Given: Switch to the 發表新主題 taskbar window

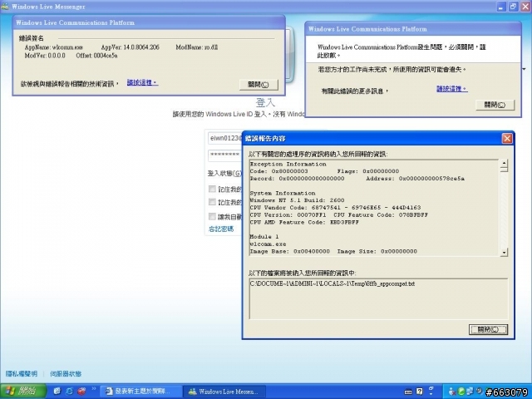Looking at the screenshot, I should click(x=140, y=392).
